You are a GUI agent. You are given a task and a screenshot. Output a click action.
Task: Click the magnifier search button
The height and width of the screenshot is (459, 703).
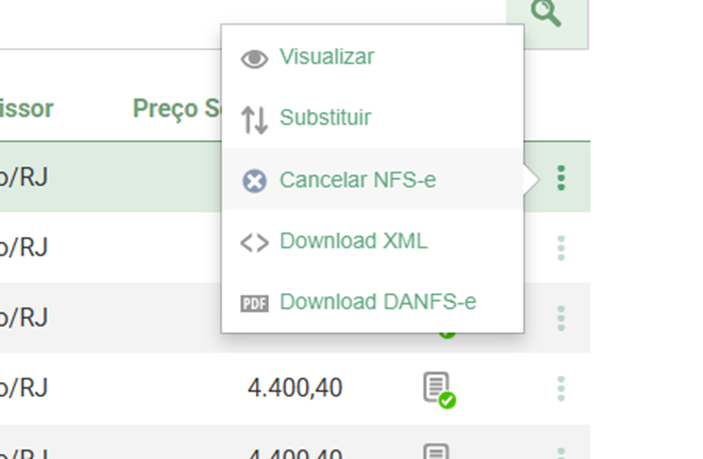pyautogui.click(x=546, y=14)
